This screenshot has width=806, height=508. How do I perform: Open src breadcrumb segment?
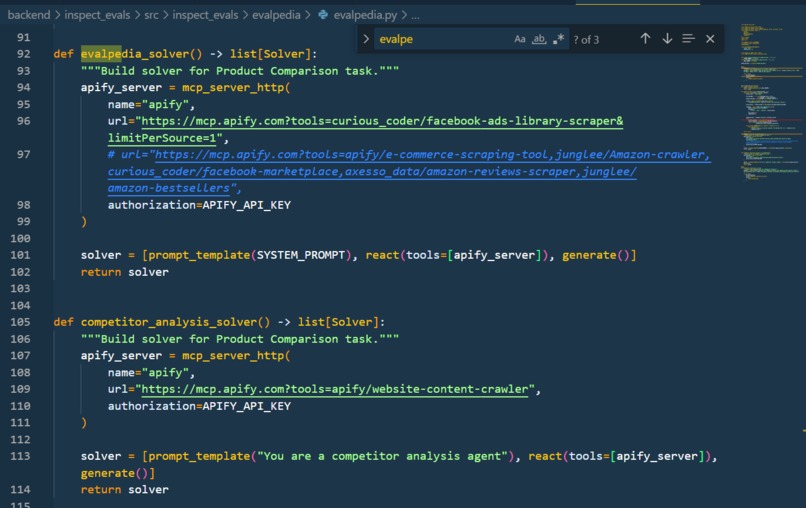point(151,15)
